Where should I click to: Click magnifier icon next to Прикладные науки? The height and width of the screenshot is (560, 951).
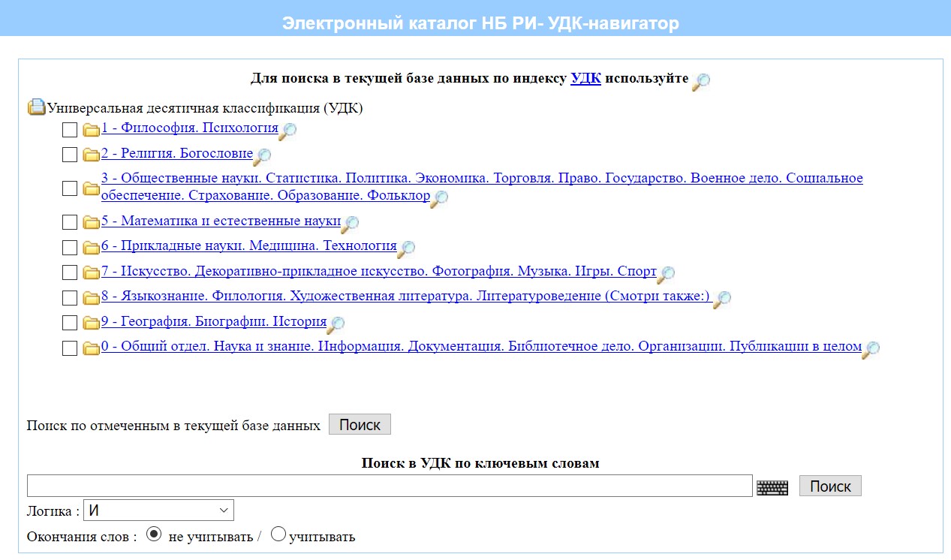click(x=406, y=248)
